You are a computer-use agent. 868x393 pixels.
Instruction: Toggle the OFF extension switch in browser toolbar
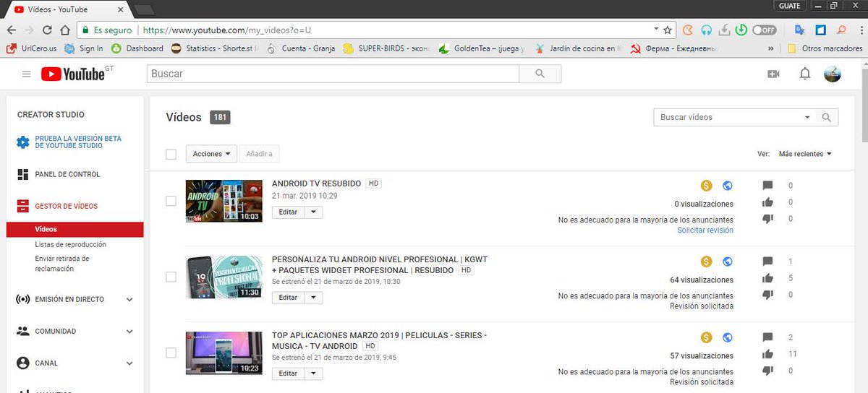[764, 30]
